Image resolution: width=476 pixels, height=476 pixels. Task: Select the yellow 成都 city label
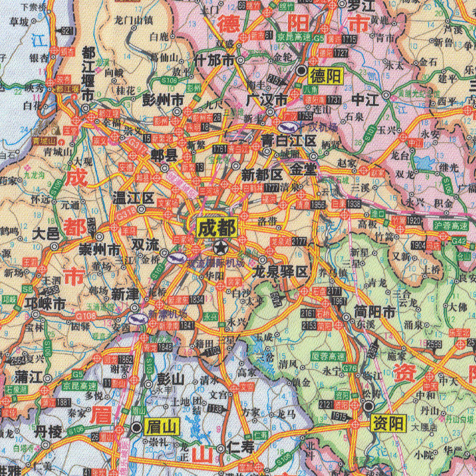pos(216,228)
